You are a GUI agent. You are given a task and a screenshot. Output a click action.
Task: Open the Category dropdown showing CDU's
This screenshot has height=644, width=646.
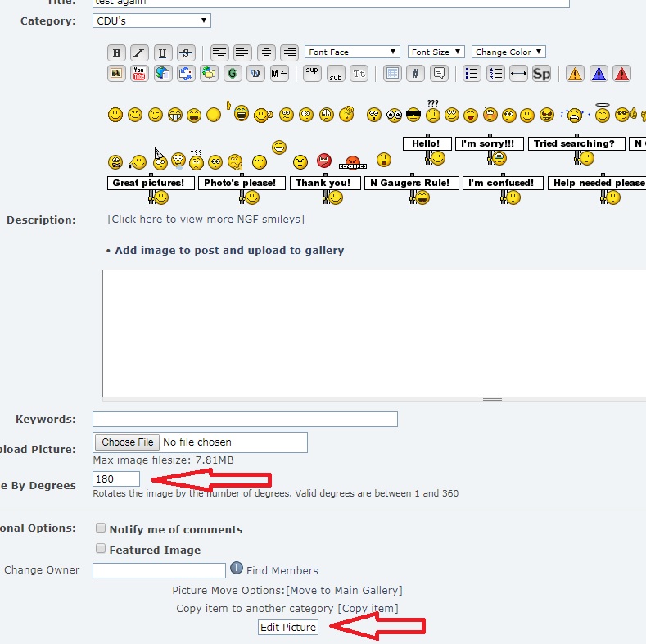(151, 20)
